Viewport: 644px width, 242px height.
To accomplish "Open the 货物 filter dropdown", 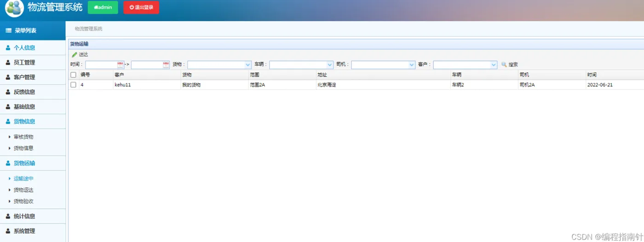I will click(248, 65).
